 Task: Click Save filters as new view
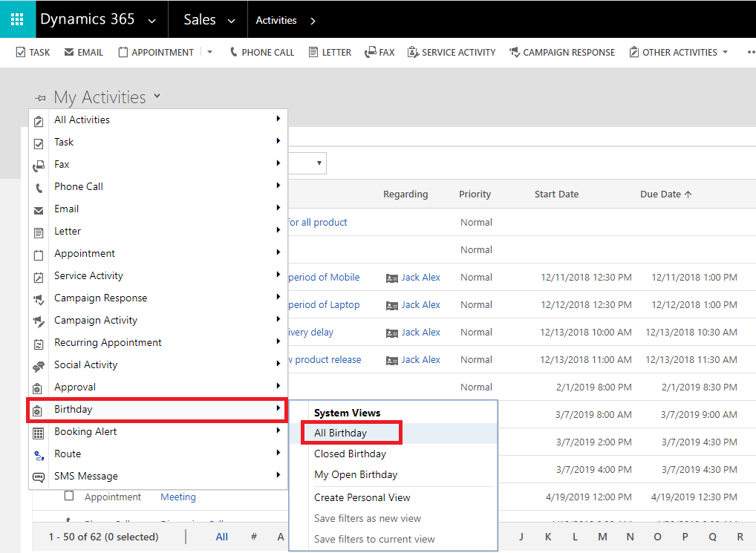[x=368, y=518]
